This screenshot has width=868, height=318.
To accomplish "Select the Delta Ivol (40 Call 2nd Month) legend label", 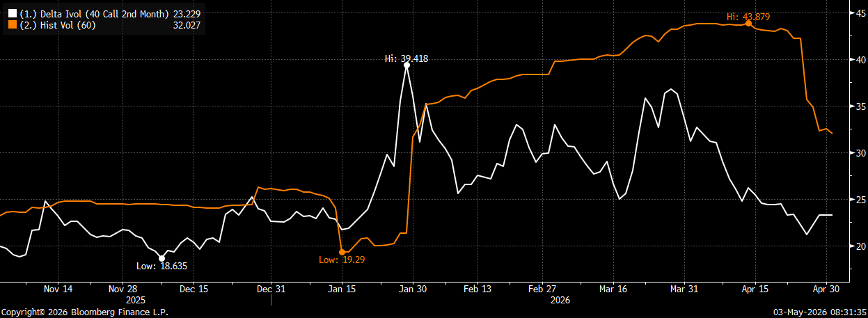I will click(x=93, y=14).
